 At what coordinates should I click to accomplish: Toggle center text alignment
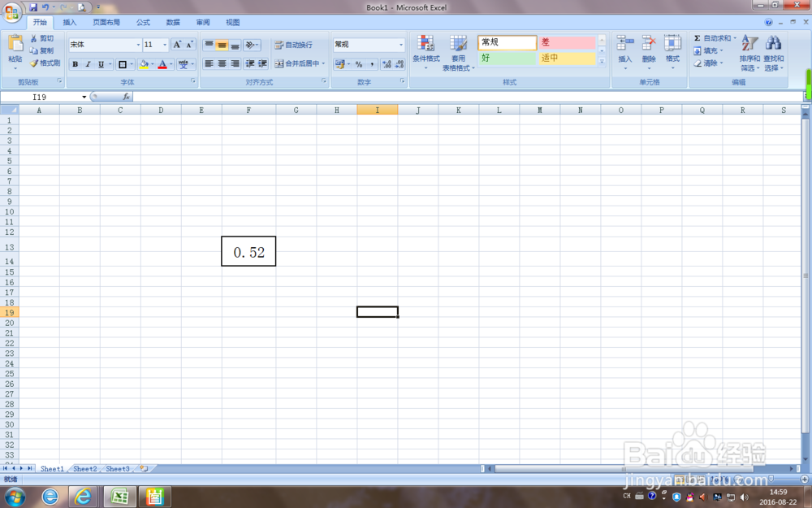pyautogui.click(x=222, y=63)
